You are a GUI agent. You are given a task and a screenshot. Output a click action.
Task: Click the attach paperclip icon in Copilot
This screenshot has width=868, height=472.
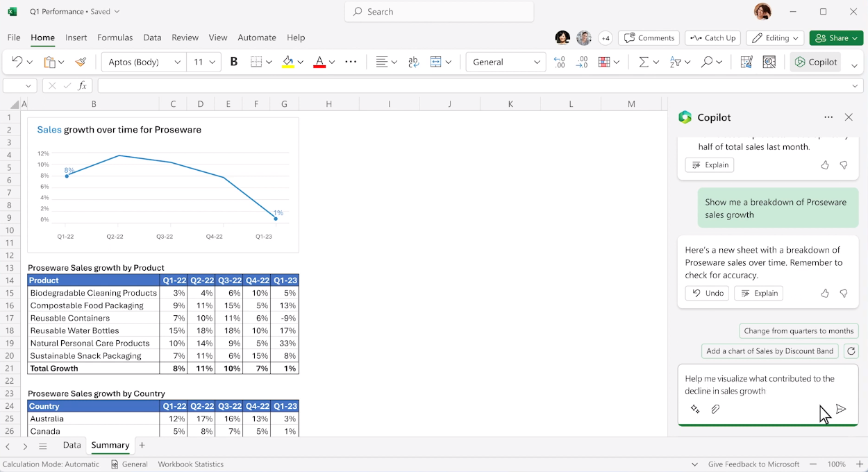(x=715, y=410)
